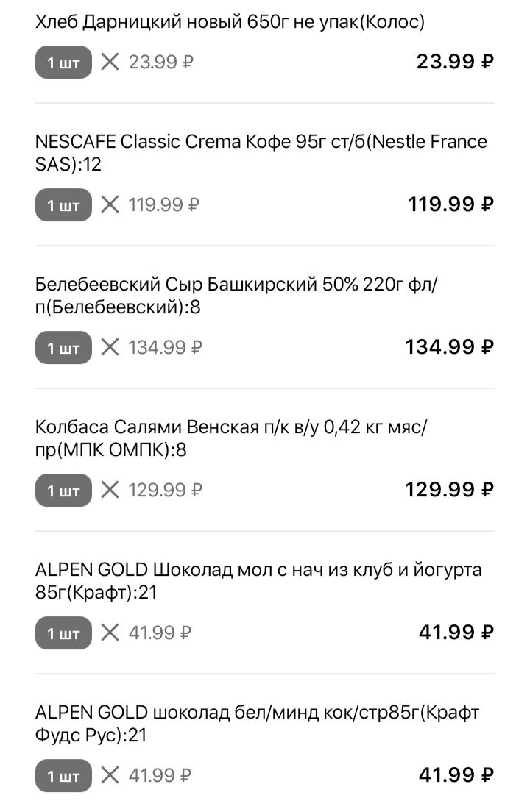Tap the 1 шт badge for Белебеевский Сыр

pyautogui.click(x=64, y=347)
